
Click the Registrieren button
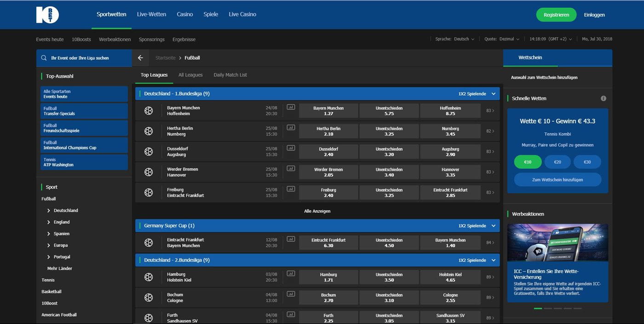[x=556, y=15]
